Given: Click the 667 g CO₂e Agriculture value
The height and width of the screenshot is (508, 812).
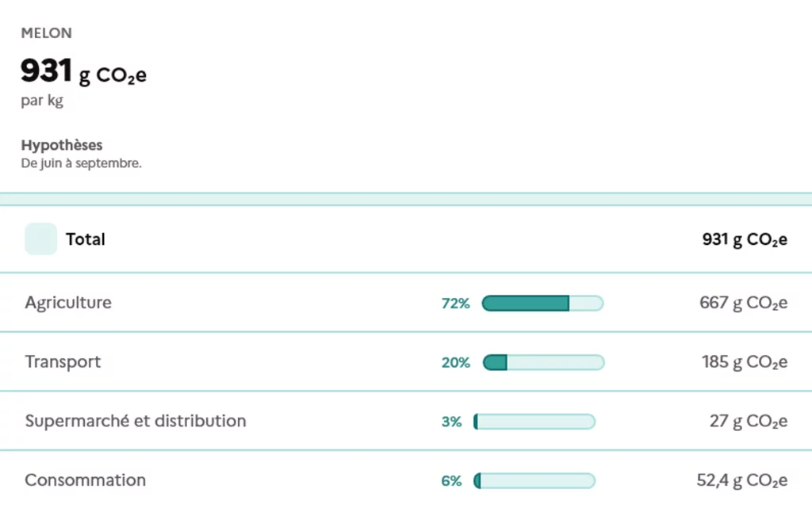Looking at the screenshot, I should pyautogui.click(x=743, y=303).
